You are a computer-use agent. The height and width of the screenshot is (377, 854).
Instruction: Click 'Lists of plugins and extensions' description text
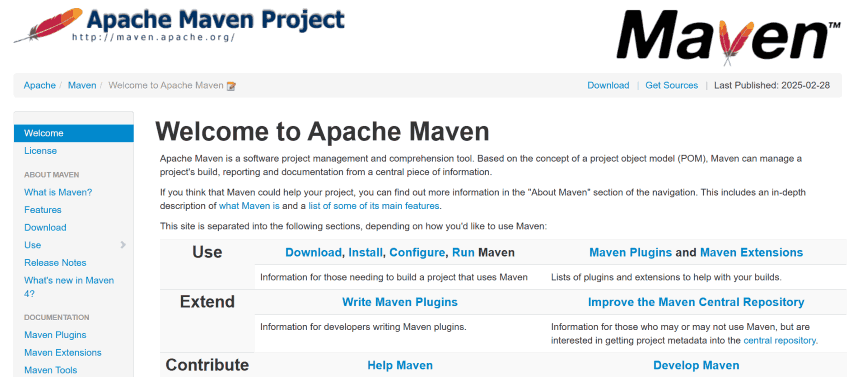pyautogui.click(x=666, y=277)
